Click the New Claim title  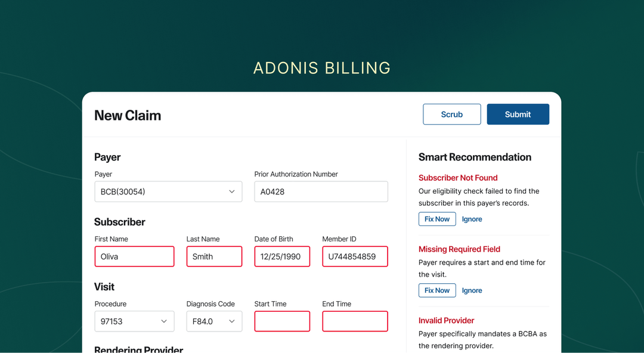click(127, 115)
